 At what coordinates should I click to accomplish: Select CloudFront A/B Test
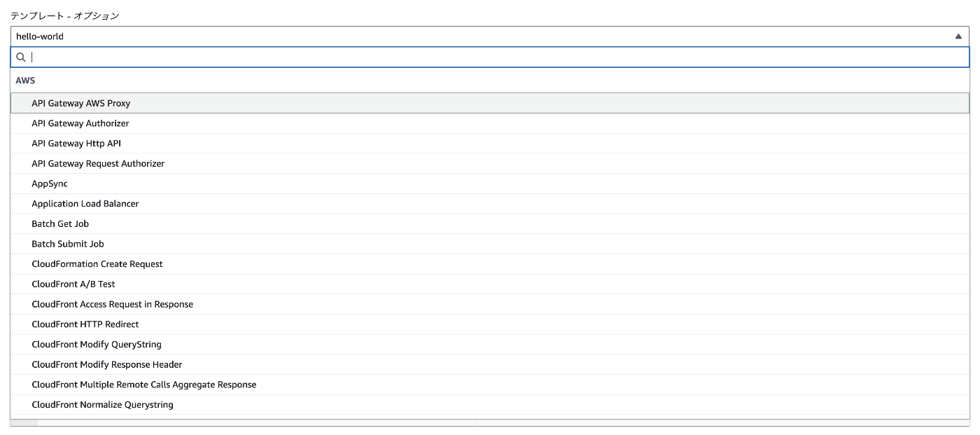[x=490, y=284]
